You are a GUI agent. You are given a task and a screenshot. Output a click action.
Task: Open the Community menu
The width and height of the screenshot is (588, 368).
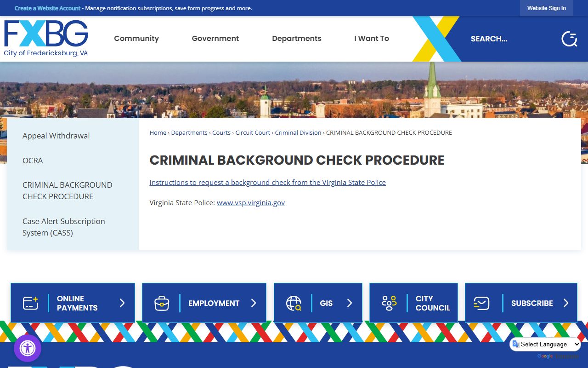click(x=136, y=39)
